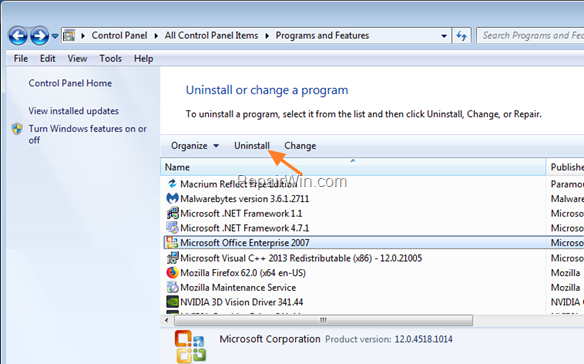Open Turn Windows features on or off
The image size is (584, 364).
pyautogui.click(x=88, y=134)
